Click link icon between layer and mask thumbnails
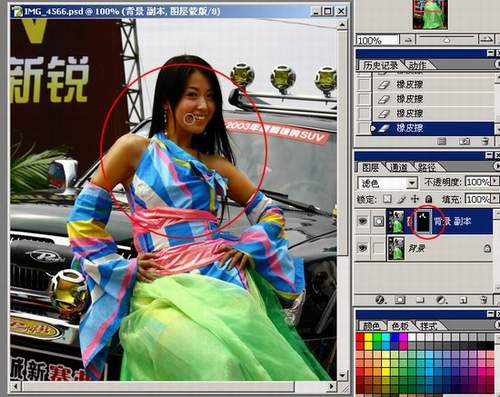500x397 pixels. click(409, 221)
